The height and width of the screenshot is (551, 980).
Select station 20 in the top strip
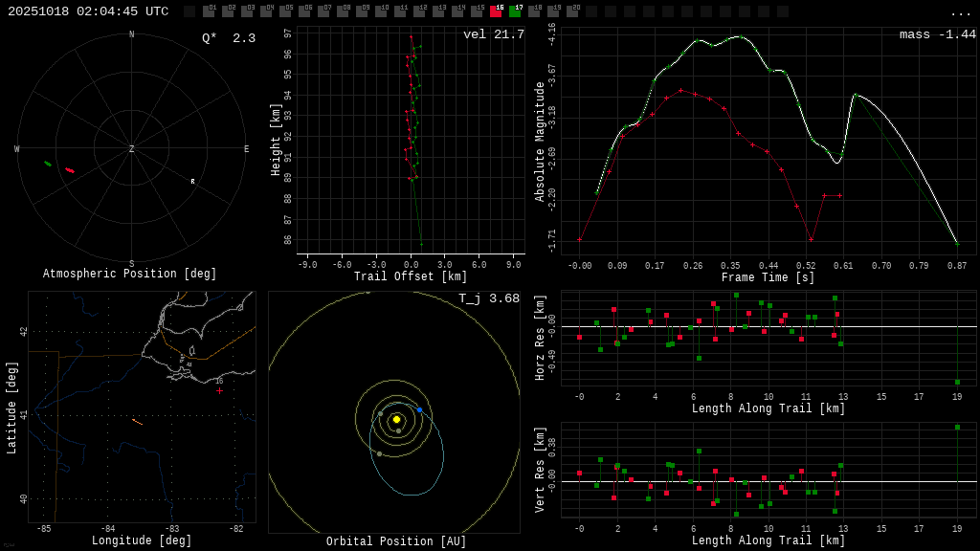point(572,11)
